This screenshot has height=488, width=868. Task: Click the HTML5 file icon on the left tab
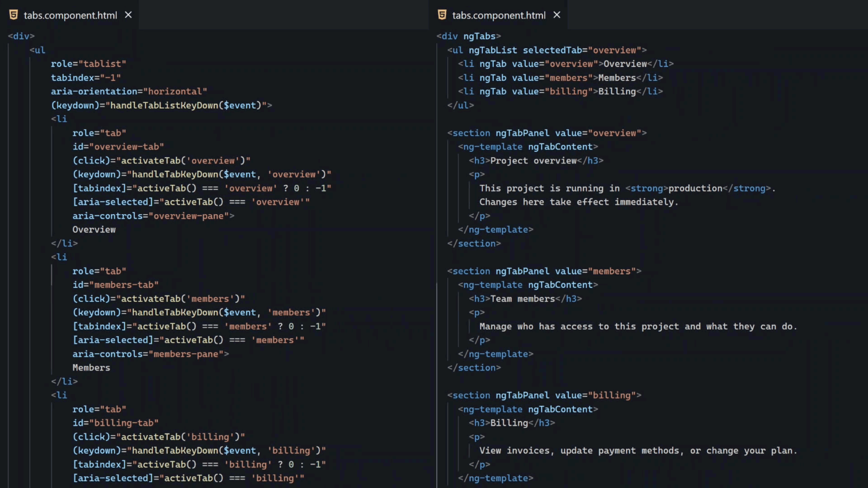[13, 14]
